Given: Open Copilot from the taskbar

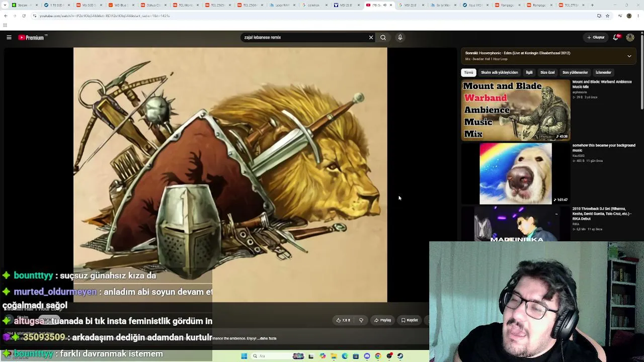Looking at the screenshot, I should coord(323,356).
